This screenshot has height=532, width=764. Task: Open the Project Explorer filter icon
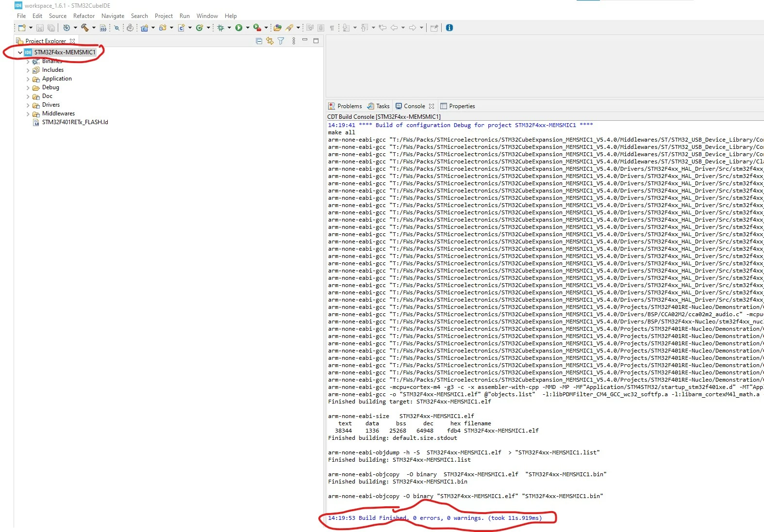point(281,41)
